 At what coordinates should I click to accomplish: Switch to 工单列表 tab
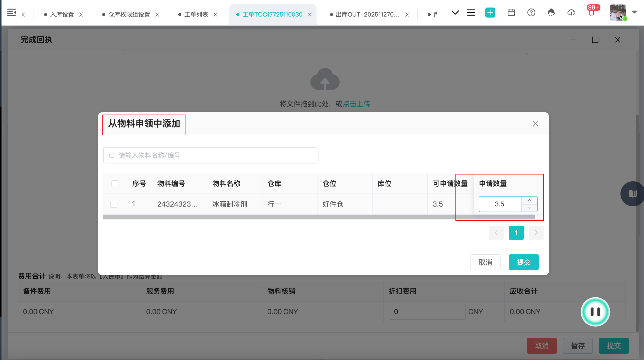[196, 15]
